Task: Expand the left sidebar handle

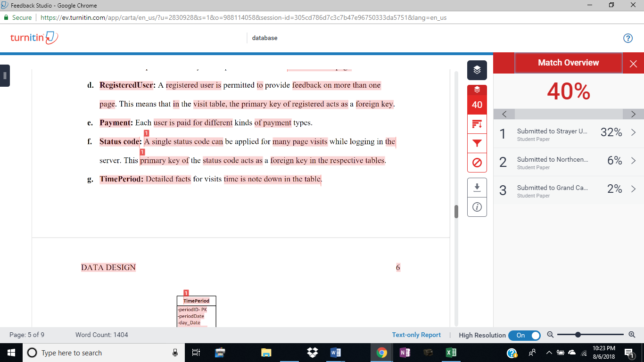Action: coord(5,75)
